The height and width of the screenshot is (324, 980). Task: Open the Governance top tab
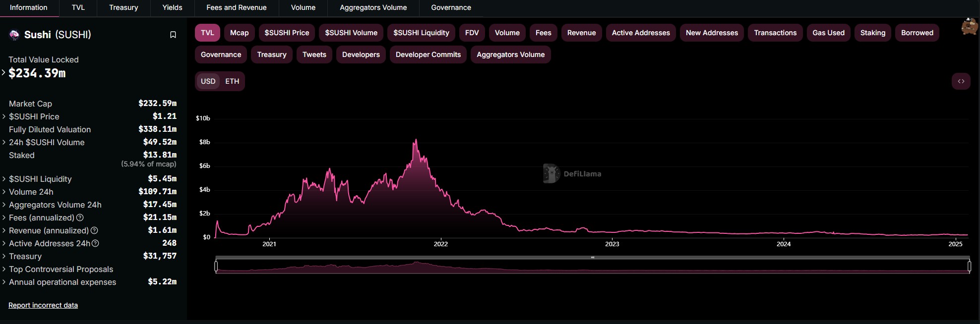[x=451, y=7]
